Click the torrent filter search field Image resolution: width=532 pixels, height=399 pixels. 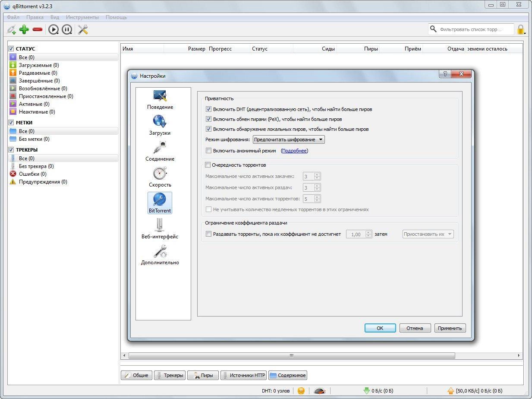[x=471, y=29]
